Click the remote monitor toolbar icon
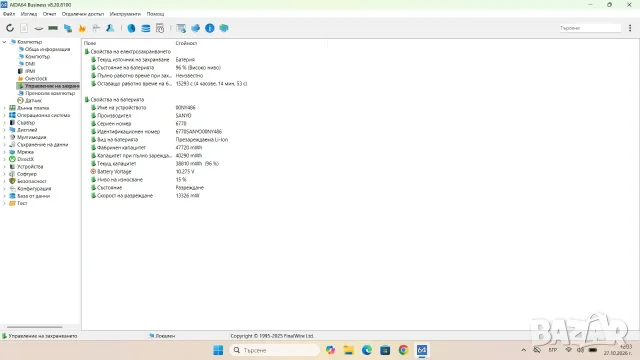Image resolution: width=640 pixels, height=360 pixels. (x=181, y=28)
